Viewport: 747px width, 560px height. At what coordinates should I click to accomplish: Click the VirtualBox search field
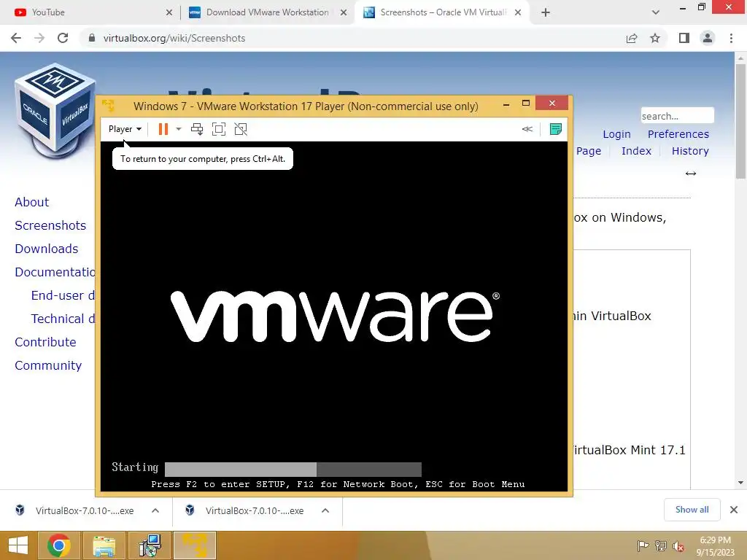tap(677, 116)
